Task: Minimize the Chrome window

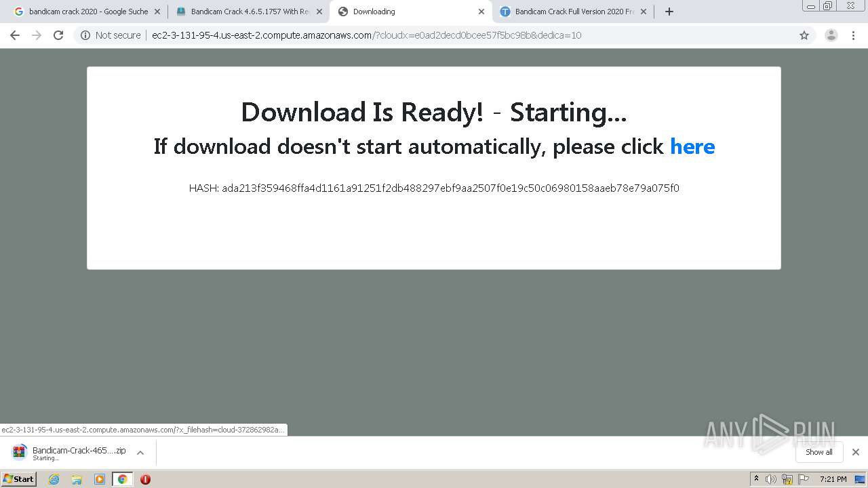Action: click(x=811, y=5)
